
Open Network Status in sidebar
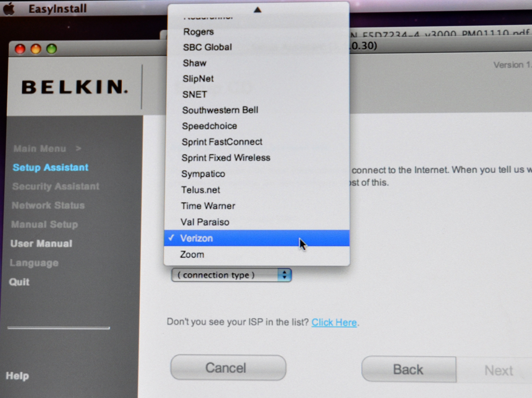click(48, 205)
